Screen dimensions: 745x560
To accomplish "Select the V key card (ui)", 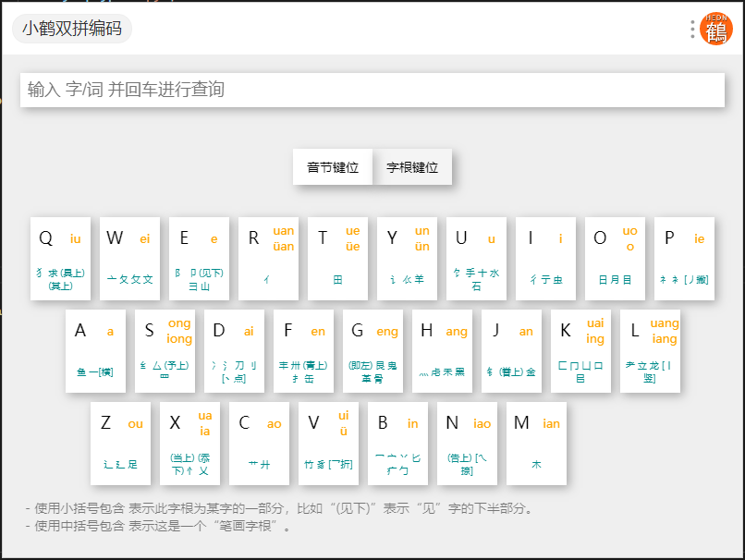I will click(x=329, y=444).
